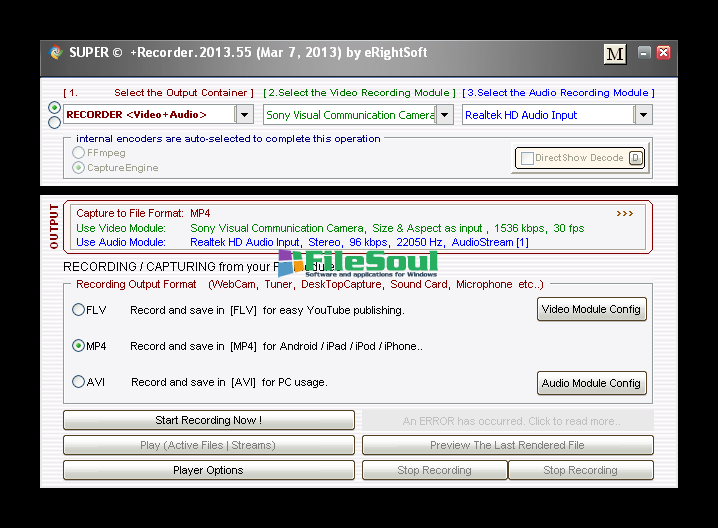Choose the MP4 recording output format

79,346
